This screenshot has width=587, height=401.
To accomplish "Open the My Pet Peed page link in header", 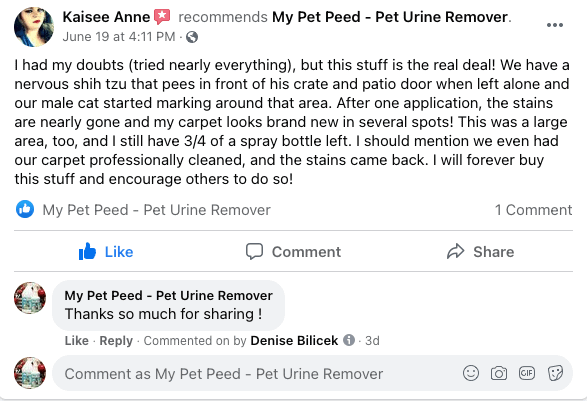I will pos(390,17).
